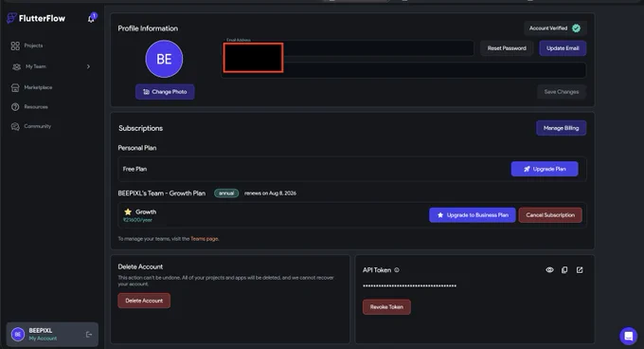Click the API Token info icon
Image resolution: width=644 pixels, height=349 pixels.
point(397,270)
